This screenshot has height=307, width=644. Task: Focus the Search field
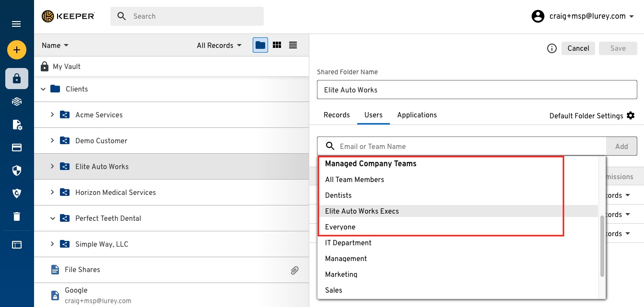(187, 16)
